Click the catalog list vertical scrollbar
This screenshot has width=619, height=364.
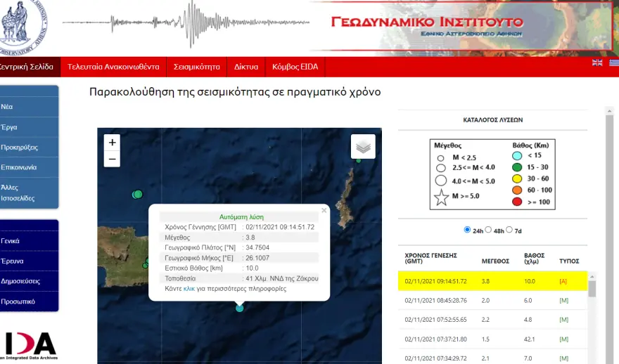(x=592, y=316)
